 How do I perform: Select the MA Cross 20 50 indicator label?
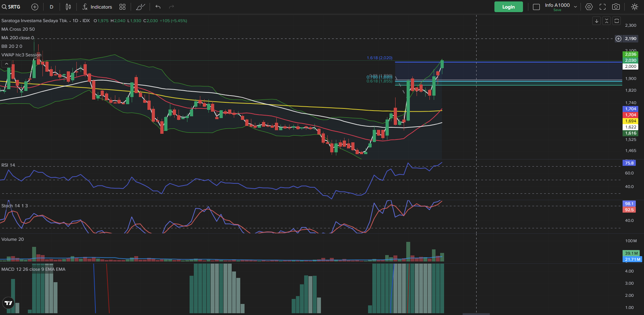18,29
